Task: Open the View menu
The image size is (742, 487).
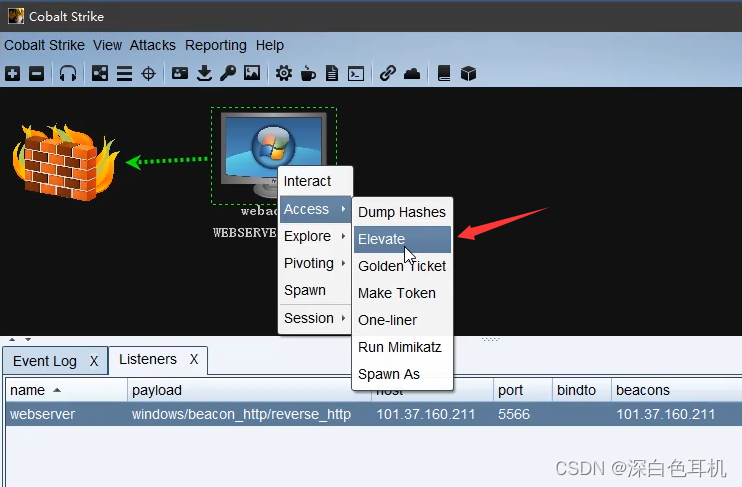Action: click(107, 45)
